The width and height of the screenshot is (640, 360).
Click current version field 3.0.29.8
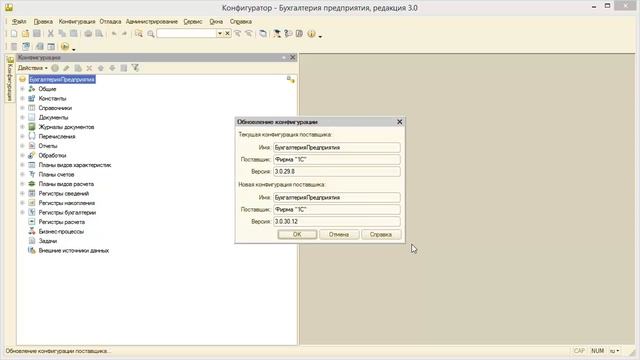pos(337,172)
